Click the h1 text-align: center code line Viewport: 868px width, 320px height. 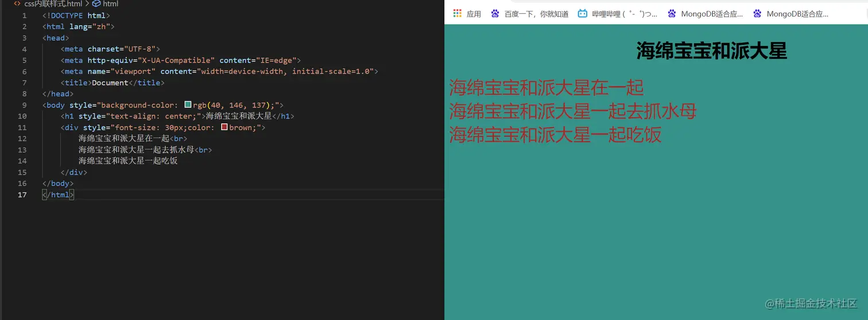point(177,116)
